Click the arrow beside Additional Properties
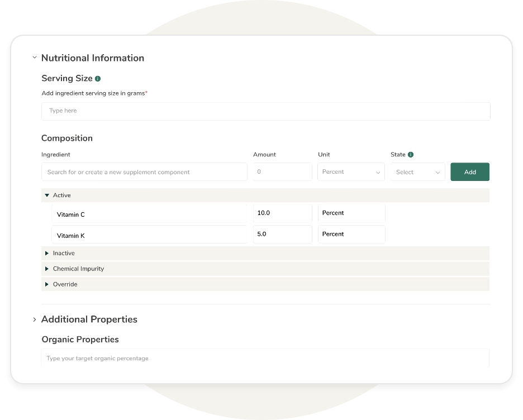 (35, 319)
